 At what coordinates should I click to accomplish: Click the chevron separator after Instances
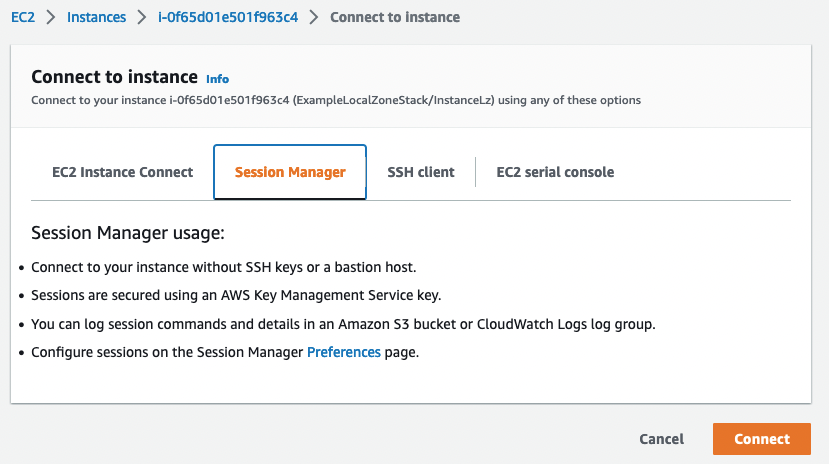(142, 17)
